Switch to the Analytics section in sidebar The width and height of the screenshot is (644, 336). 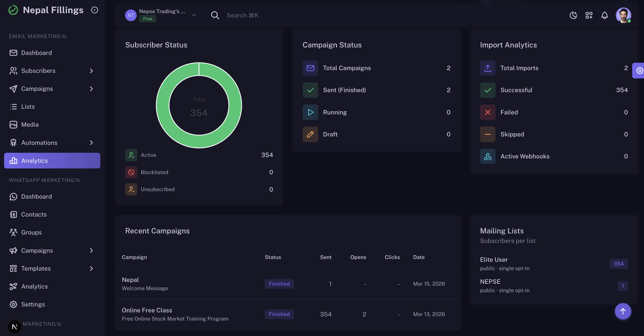(35, 161)
